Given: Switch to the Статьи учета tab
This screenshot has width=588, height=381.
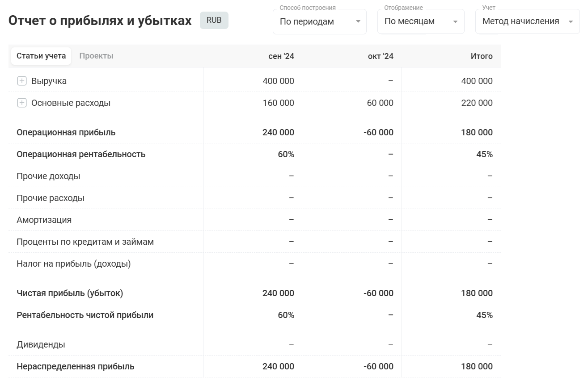Looking at the screenshot, I should (41, 56).
